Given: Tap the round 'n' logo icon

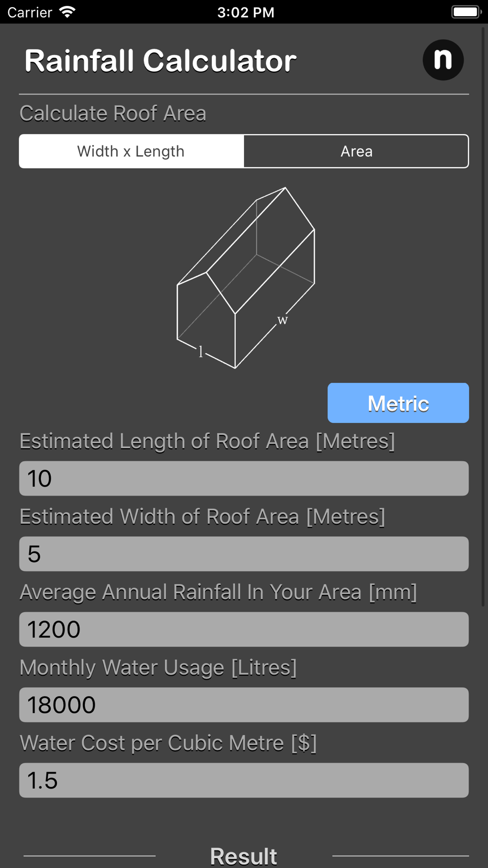Looking at the screenshot, I should click(443, 60).
